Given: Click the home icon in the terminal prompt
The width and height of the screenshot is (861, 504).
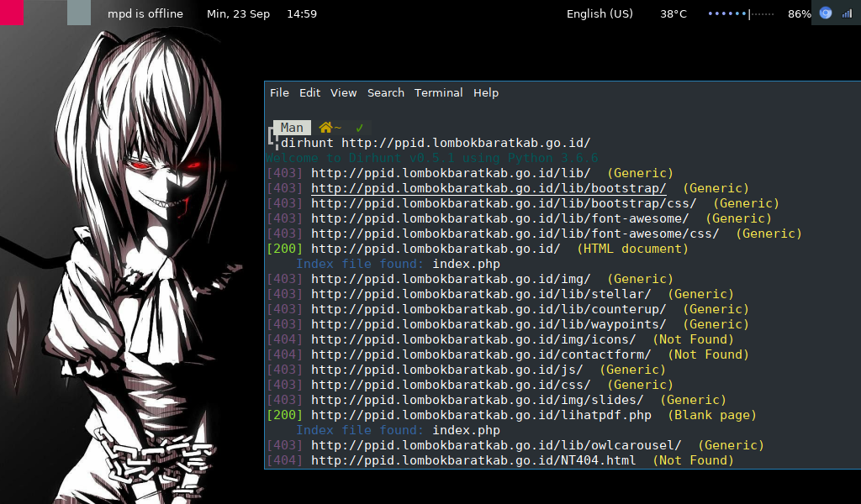Looking at the screenshot, I should click(325, 128).
